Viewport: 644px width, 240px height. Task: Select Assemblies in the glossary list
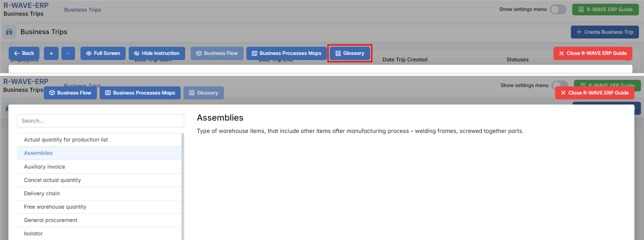tap(38, 153)
